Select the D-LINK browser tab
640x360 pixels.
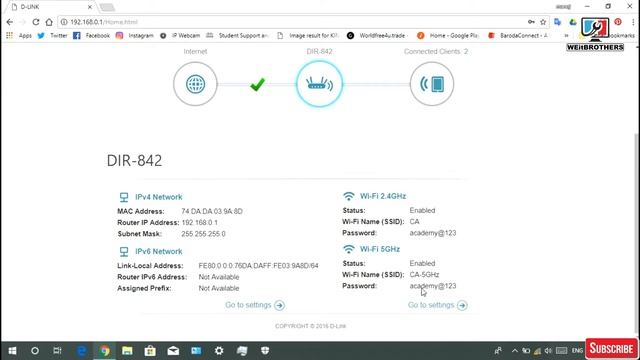coord(51,7)
